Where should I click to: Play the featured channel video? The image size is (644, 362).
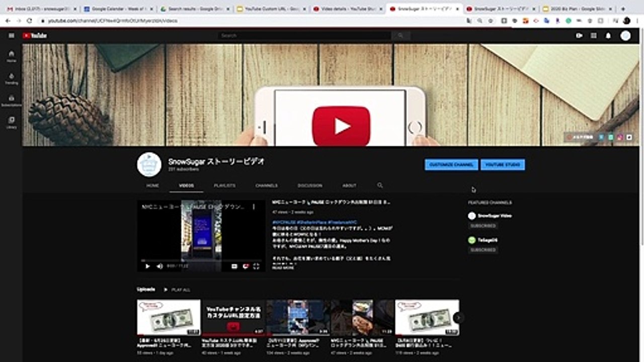147,266
